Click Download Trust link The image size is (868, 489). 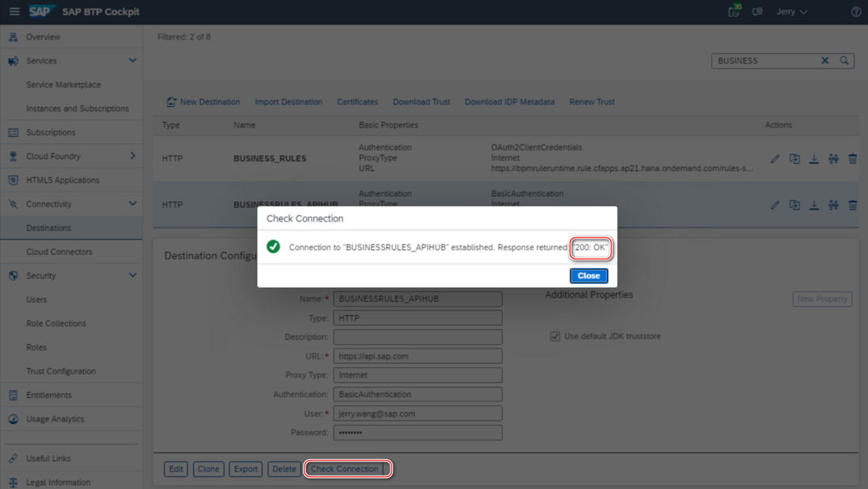421,102
